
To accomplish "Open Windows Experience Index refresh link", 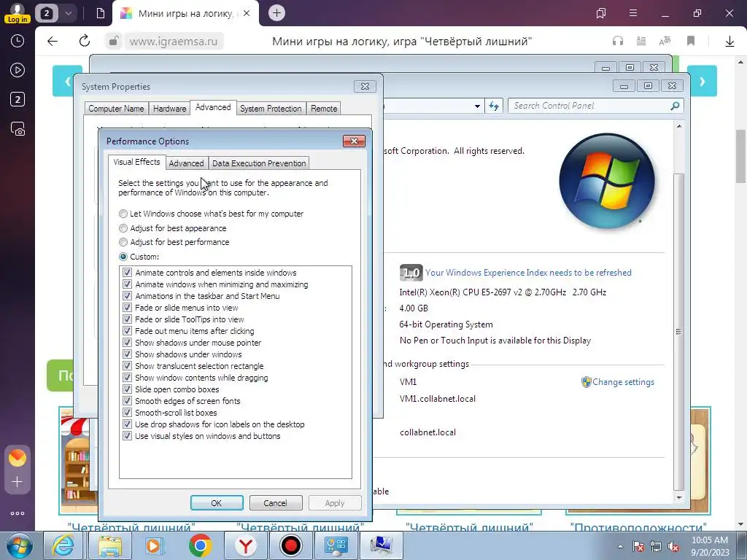I will click(x=528, y=273).
